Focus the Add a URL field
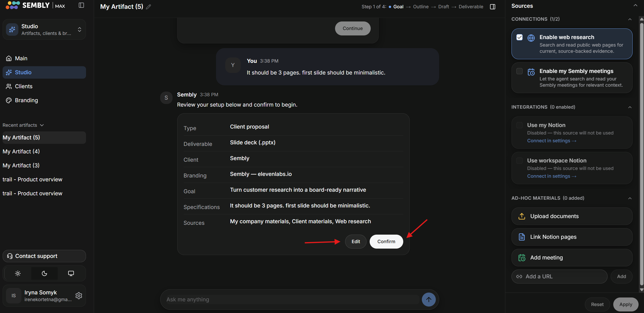 pos(559,277)
